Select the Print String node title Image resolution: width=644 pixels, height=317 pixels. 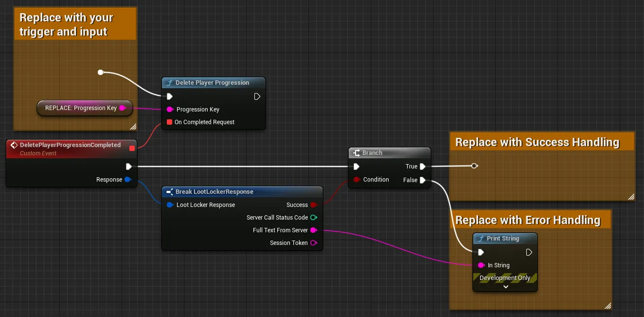(503, 239)
